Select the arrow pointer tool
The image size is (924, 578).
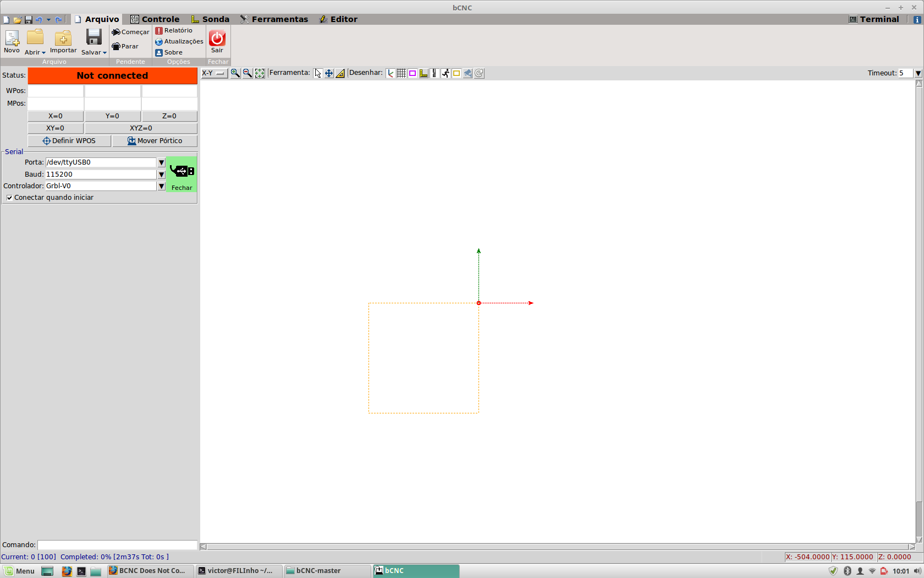(x=317, y=73)
